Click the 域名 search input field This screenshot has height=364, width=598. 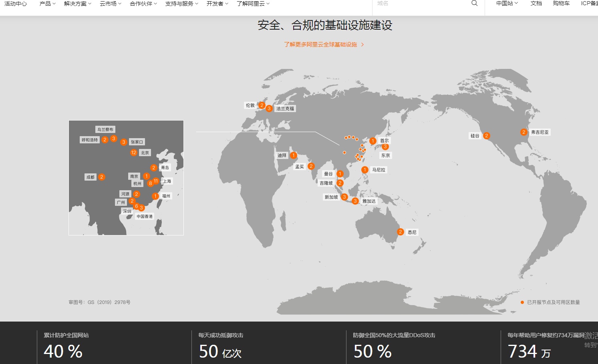tap(421, 4)
